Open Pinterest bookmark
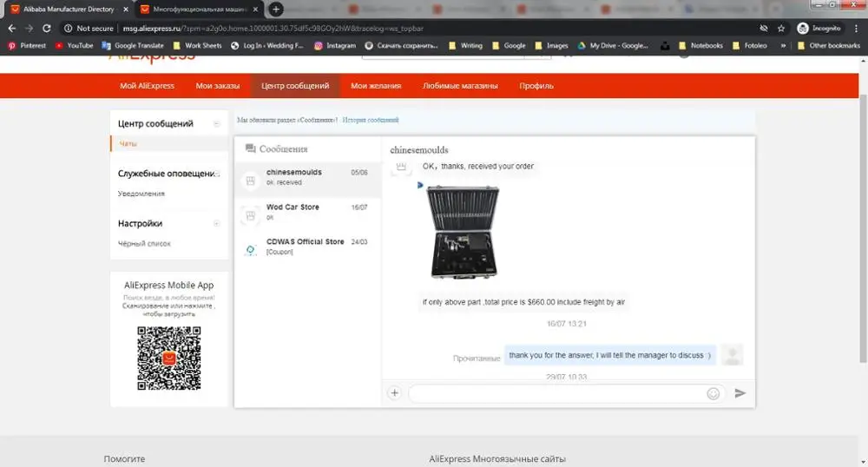 [27, 45]
